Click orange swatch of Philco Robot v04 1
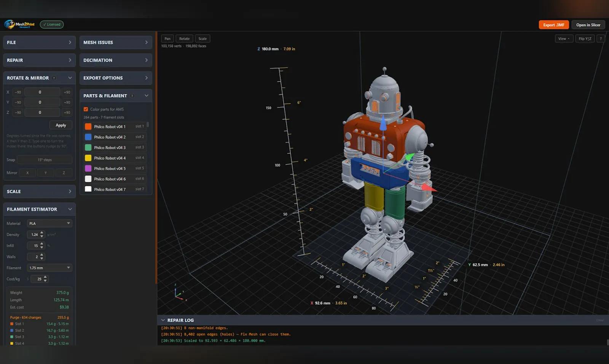Screen dimensions: 609x364 88,127
